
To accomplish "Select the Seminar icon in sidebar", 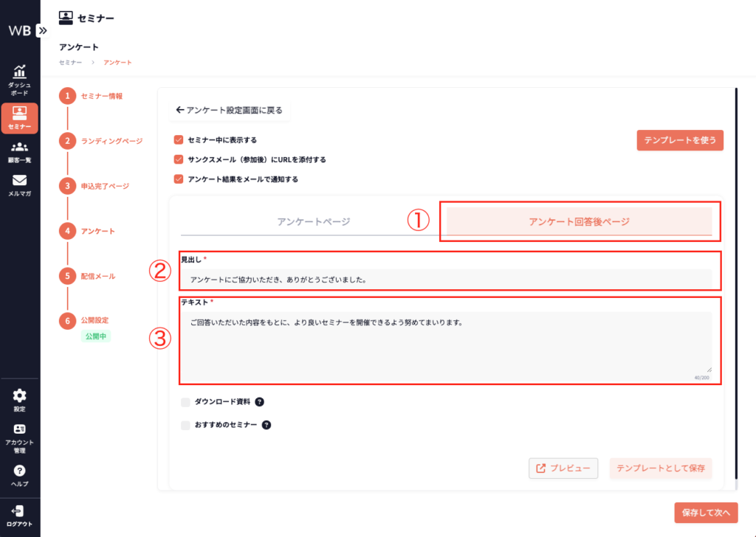I will click(20, 114).
